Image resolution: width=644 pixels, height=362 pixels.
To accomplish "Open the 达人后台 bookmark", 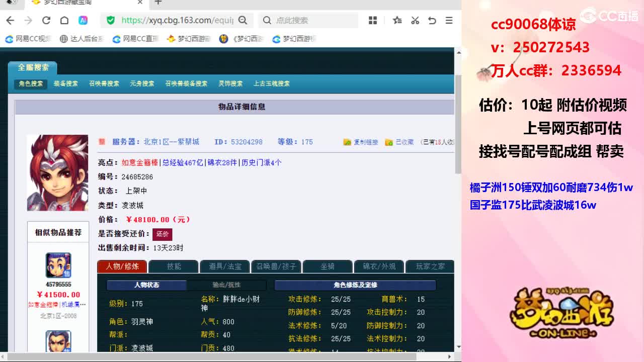I will (81, 39).
